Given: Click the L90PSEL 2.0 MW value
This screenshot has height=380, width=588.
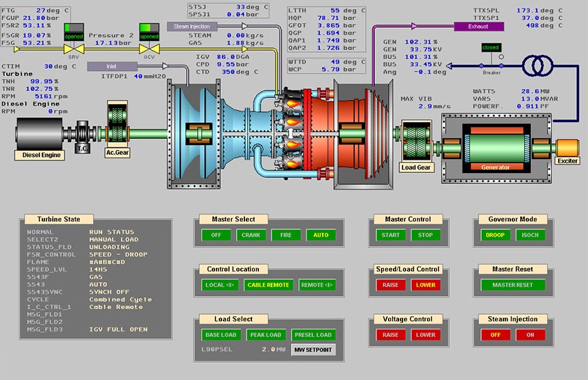Looking at the screenshot, I should [274, 349].
